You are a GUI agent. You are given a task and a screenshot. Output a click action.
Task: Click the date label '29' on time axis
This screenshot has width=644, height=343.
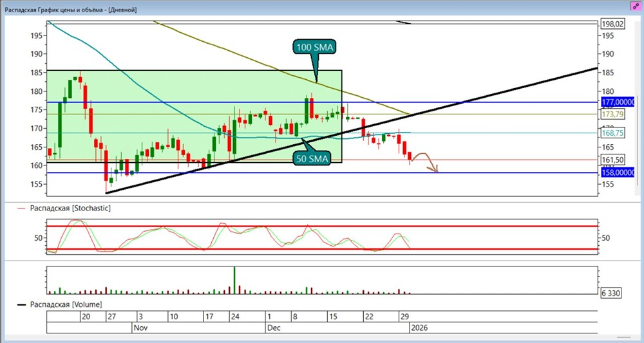tap(404, 317)
